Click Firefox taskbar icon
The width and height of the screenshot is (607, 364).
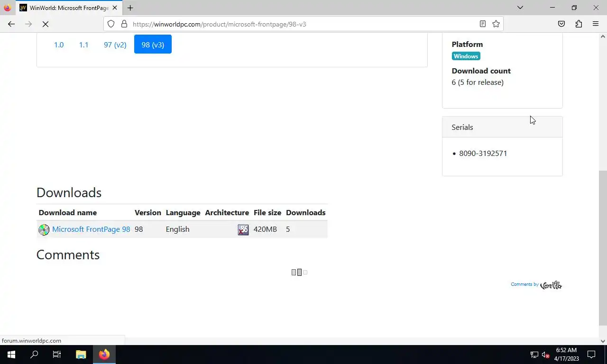coord(104,355)
